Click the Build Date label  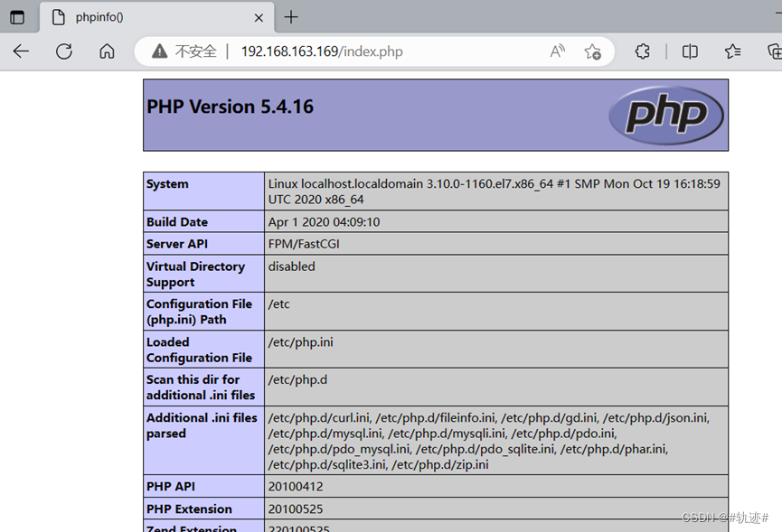point(177,221)
